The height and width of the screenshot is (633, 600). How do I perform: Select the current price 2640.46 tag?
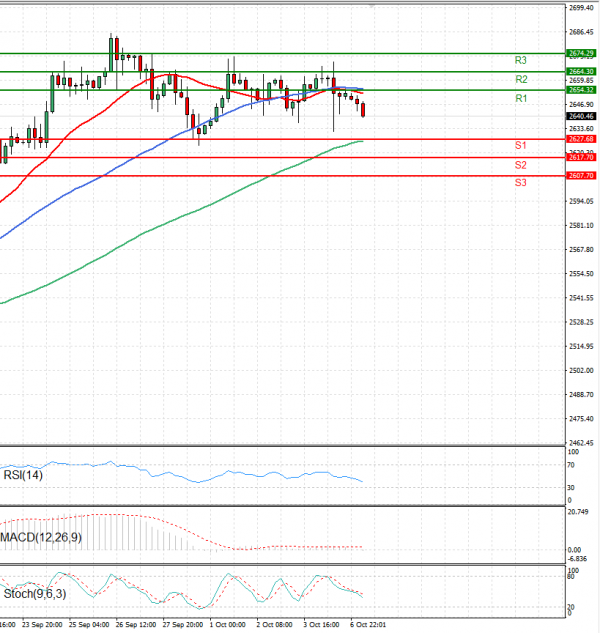pyautogui.click(x=581, y=116)
